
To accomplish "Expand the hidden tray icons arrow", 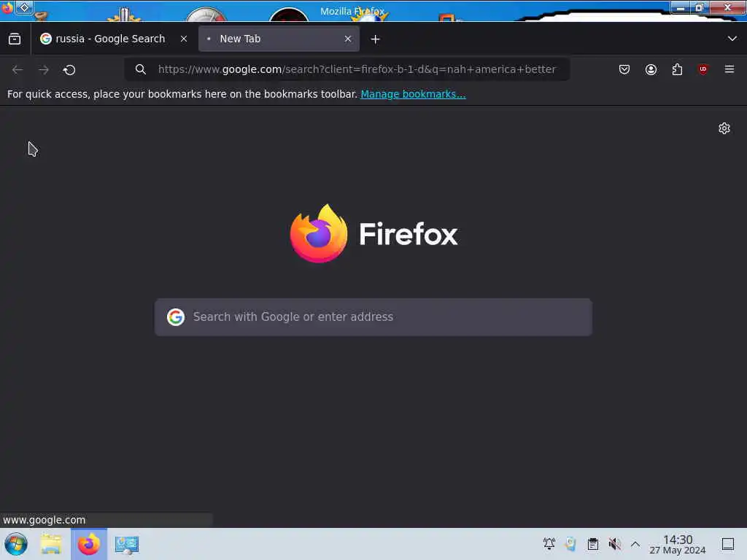I will pos(635,543).
